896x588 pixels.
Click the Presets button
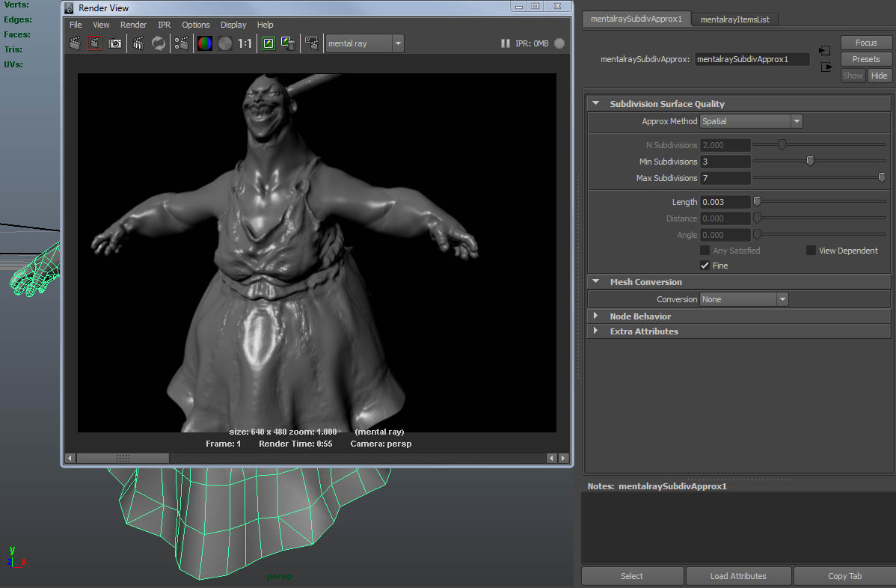[x=866, y=59]
